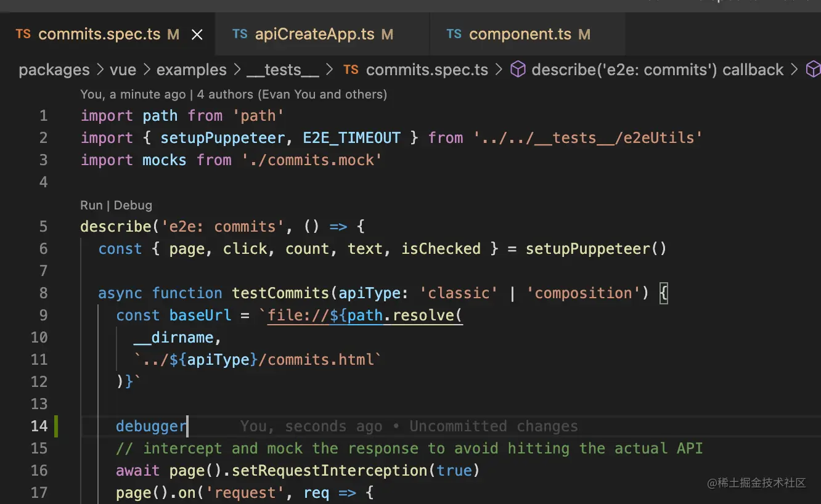This screenshot has height=504, width=821.
Task: Open the vue breadcrumb segment
Action: 123,70
